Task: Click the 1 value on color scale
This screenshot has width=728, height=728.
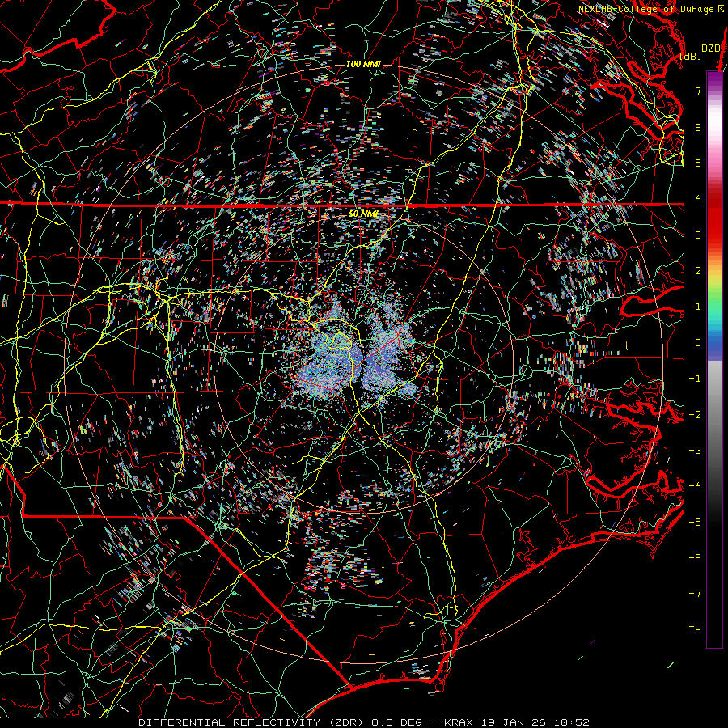Action: coord(698,307)
